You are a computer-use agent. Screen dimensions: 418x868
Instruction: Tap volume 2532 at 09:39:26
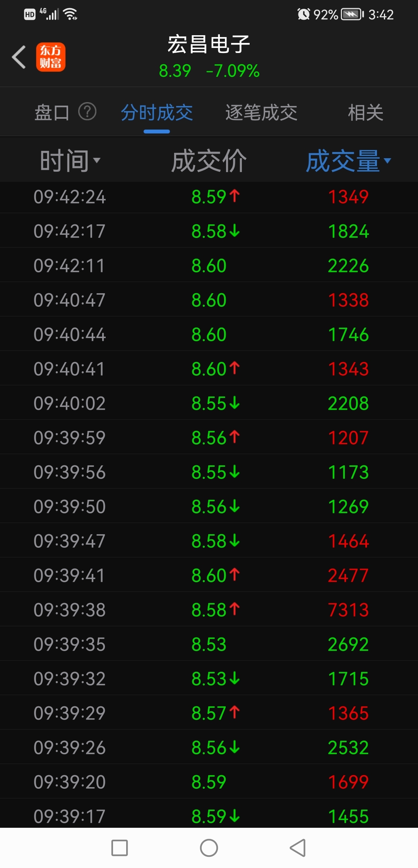(348, 748)
